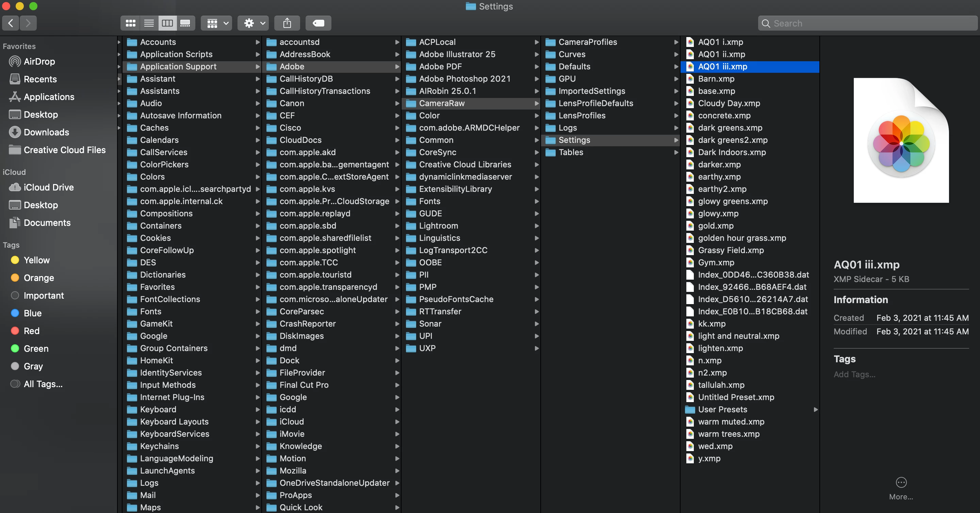Click Add Tags in preview pane
This screenshot has height=513, width=980.
point(854,374)
